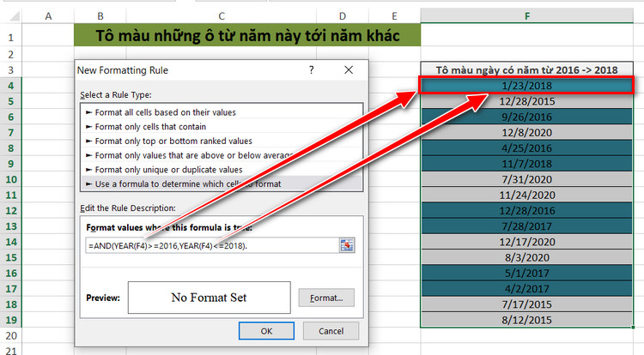
Task: Select column D header
Action: (x=343, y=16)
